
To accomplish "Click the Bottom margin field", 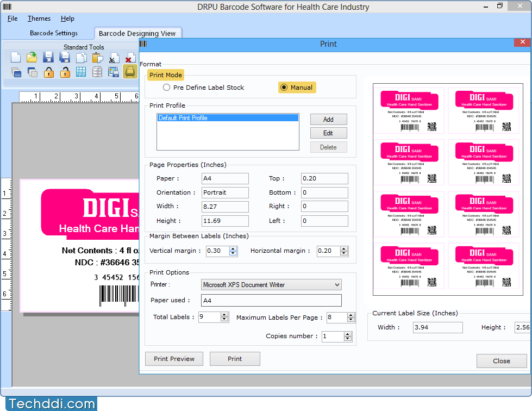I will (324, 192).
